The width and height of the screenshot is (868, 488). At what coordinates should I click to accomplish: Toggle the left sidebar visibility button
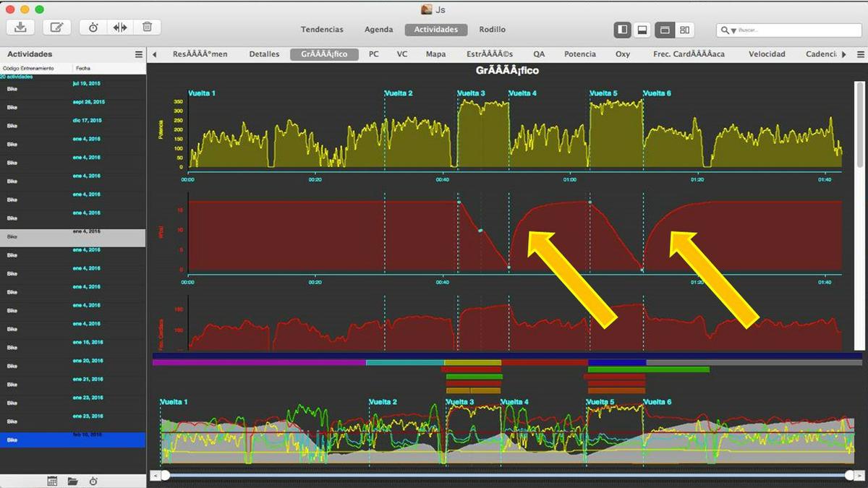(622, 30)
